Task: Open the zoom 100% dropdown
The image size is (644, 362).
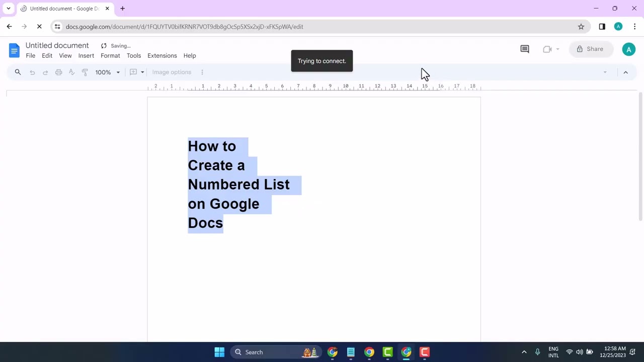Action: click(108, 72)
